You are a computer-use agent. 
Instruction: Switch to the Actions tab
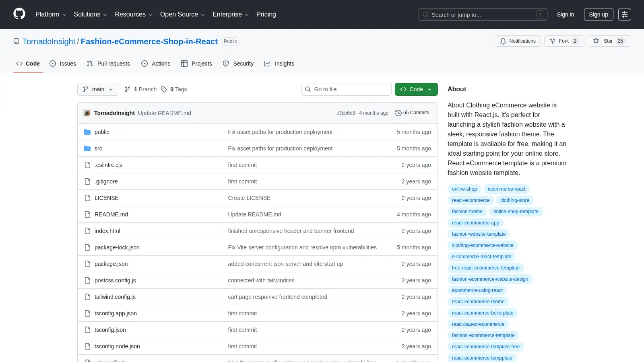tap(156, 64)
